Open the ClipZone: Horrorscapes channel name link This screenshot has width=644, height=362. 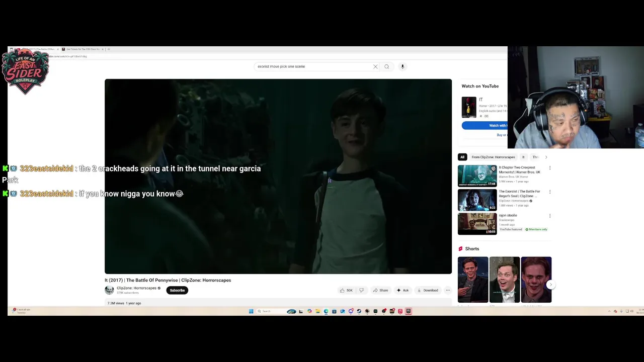[x=136, y=288]
